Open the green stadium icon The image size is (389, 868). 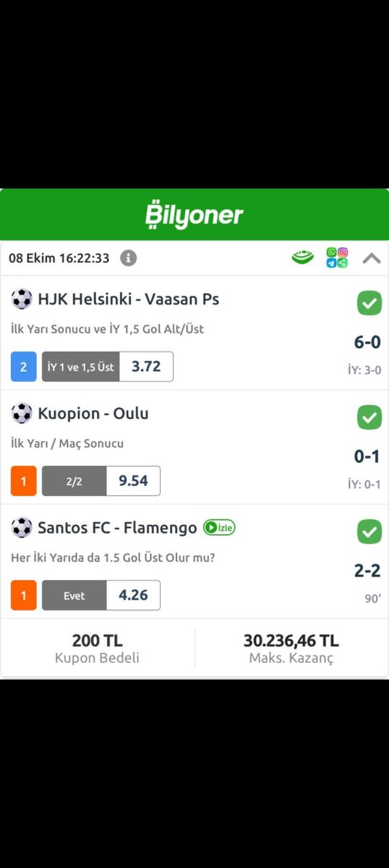tap(303, 258)
